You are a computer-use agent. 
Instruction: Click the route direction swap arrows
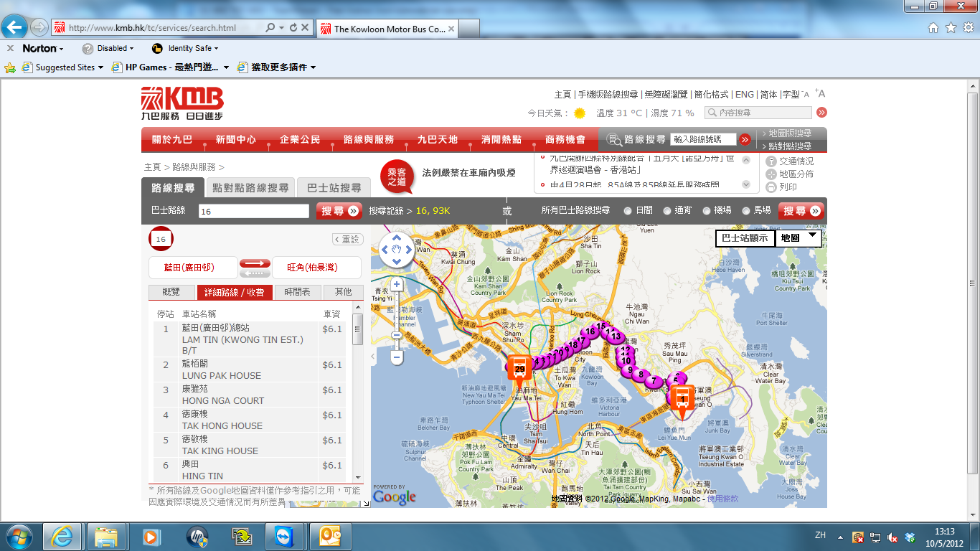point(255,268)
